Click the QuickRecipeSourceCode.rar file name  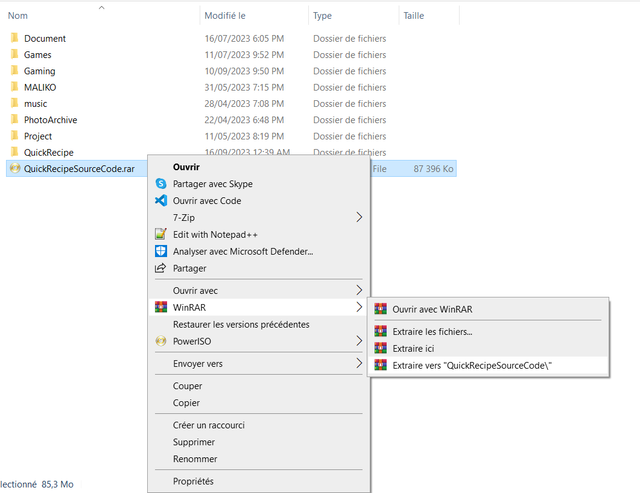pos(79,169)
